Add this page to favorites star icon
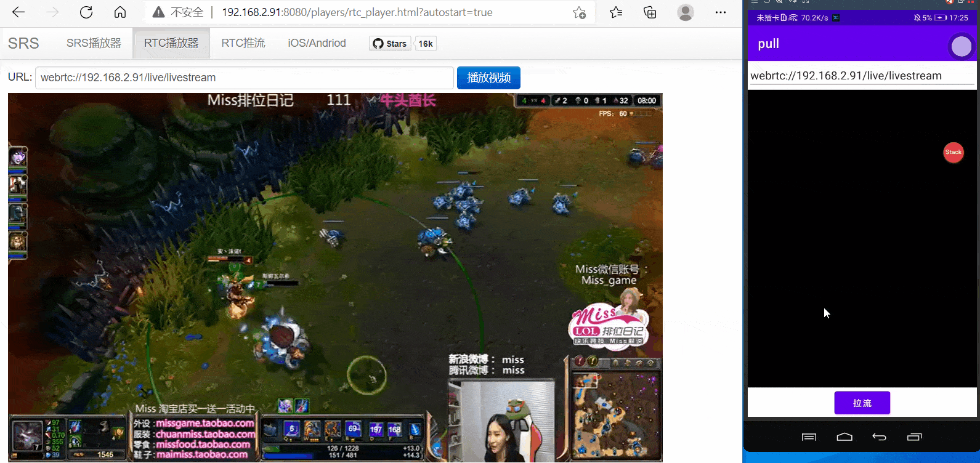 (579, 12)
